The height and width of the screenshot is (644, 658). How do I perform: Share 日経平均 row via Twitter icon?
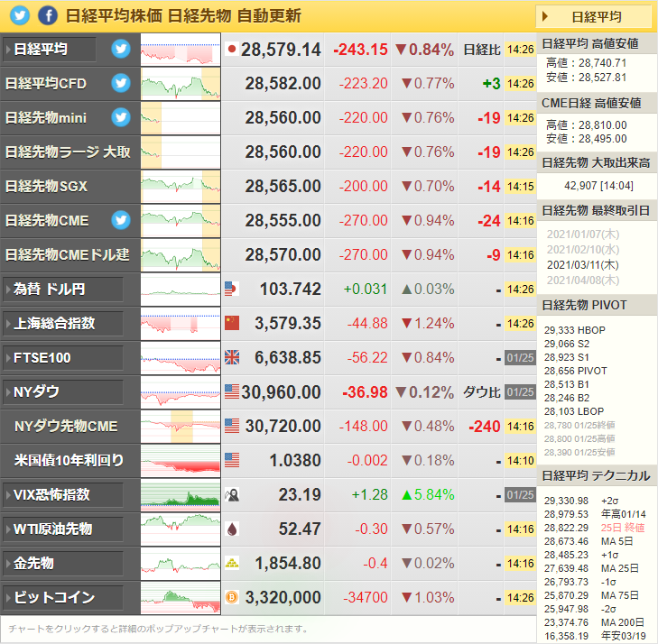[121, 49]
